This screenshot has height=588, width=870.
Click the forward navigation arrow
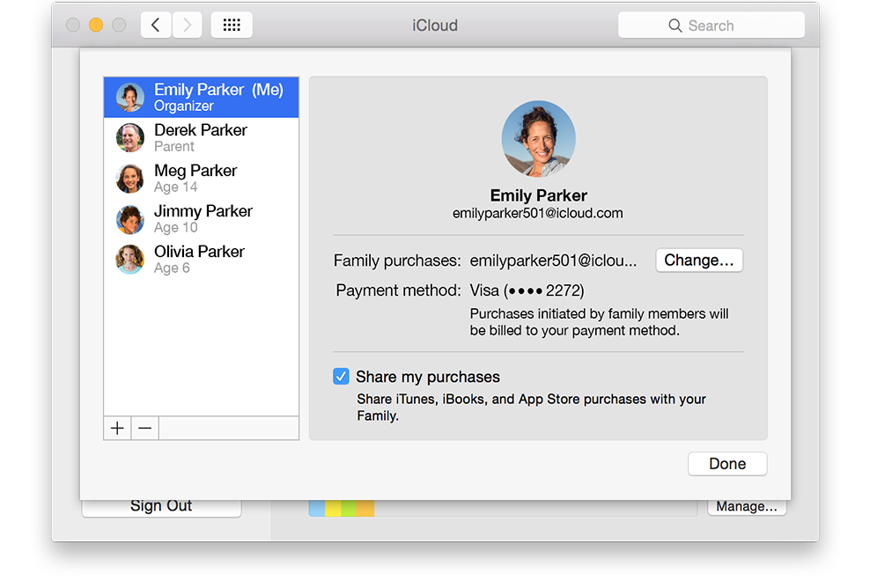click(x=186, y=25)
